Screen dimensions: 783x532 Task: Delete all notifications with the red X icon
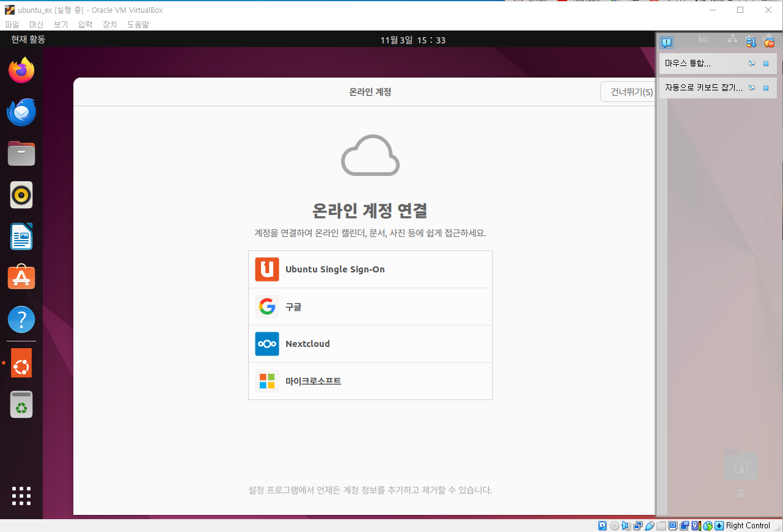(769, 42)
